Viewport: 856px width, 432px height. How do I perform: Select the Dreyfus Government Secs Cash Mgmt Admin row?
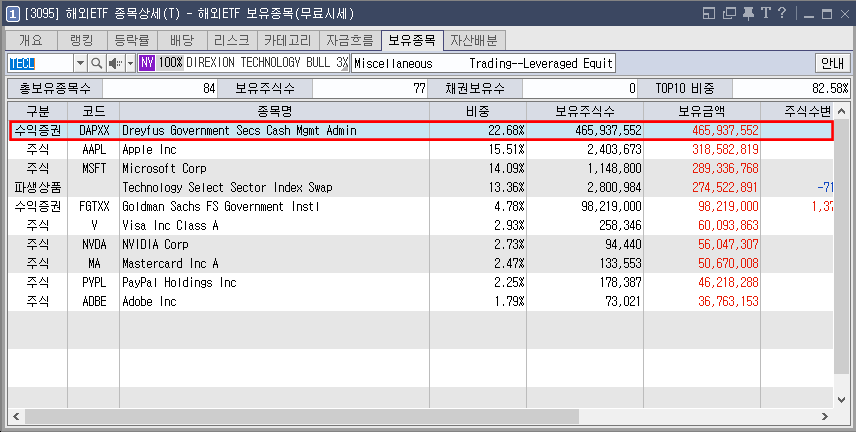point(421,131)
